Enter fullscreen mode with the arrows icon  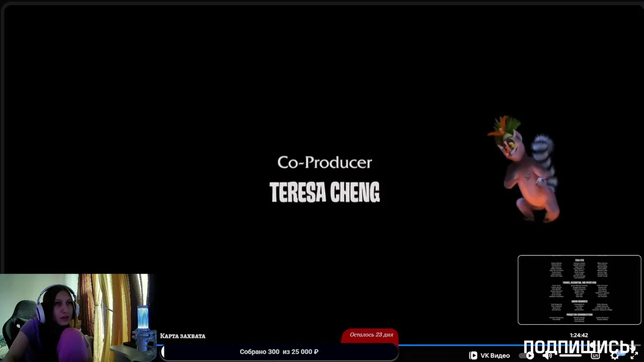point(633,355)
